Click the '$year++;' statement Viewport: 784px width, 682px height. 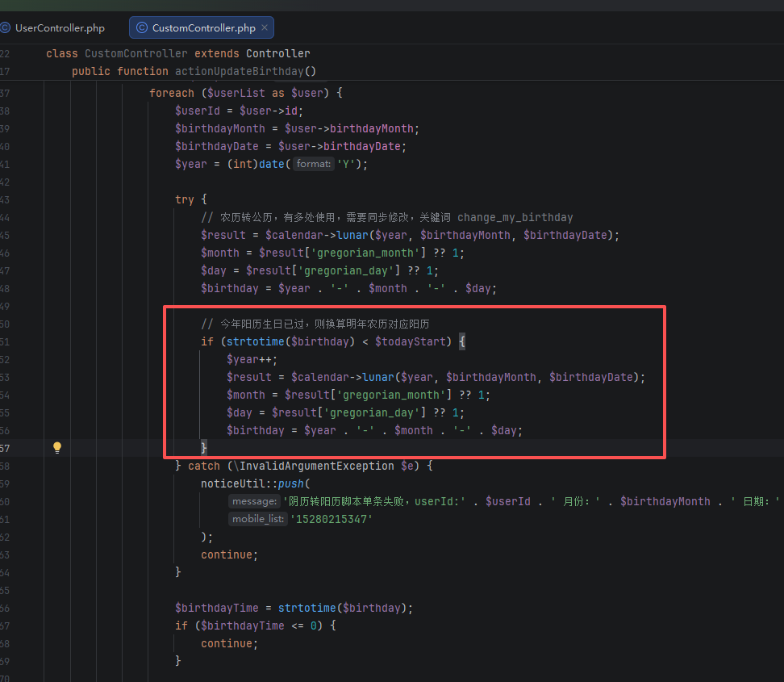click(252, 359)
